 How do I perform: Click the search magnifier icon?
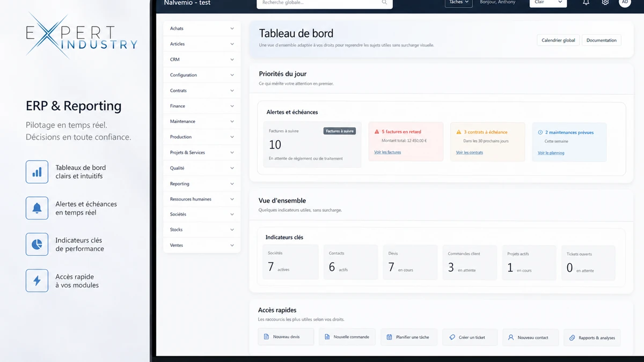coord(384,3)
